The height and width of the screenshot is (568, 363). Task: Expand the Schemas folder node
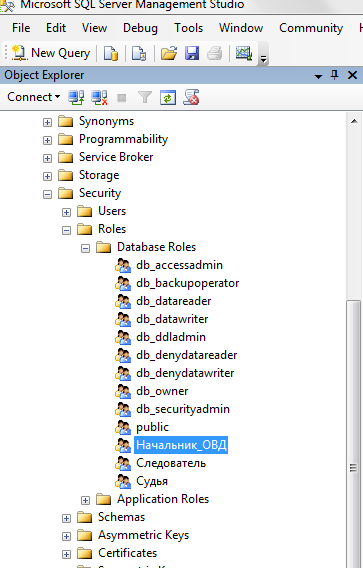point(66,518)
